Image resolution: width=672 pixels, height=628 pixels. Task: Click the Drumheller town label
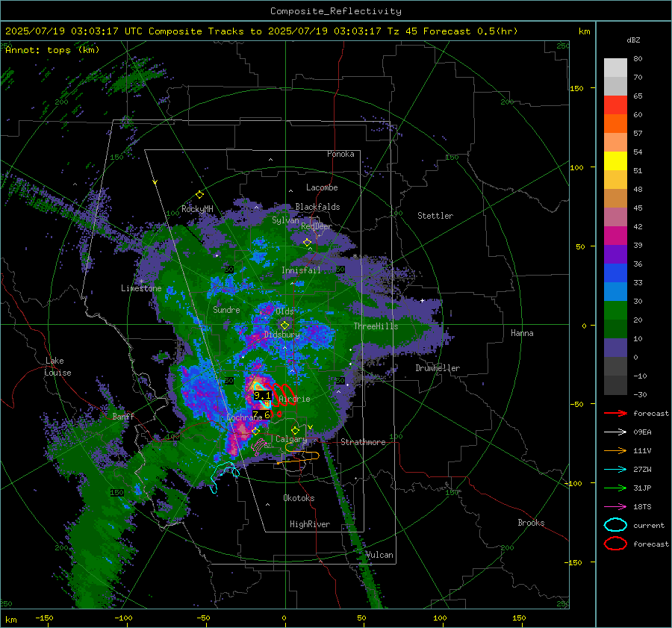[438, 368]
